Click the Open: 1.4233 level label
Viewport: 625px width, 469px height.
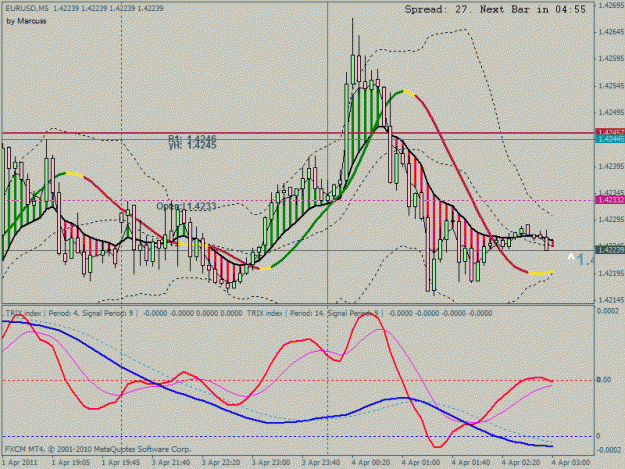(186, 206)
